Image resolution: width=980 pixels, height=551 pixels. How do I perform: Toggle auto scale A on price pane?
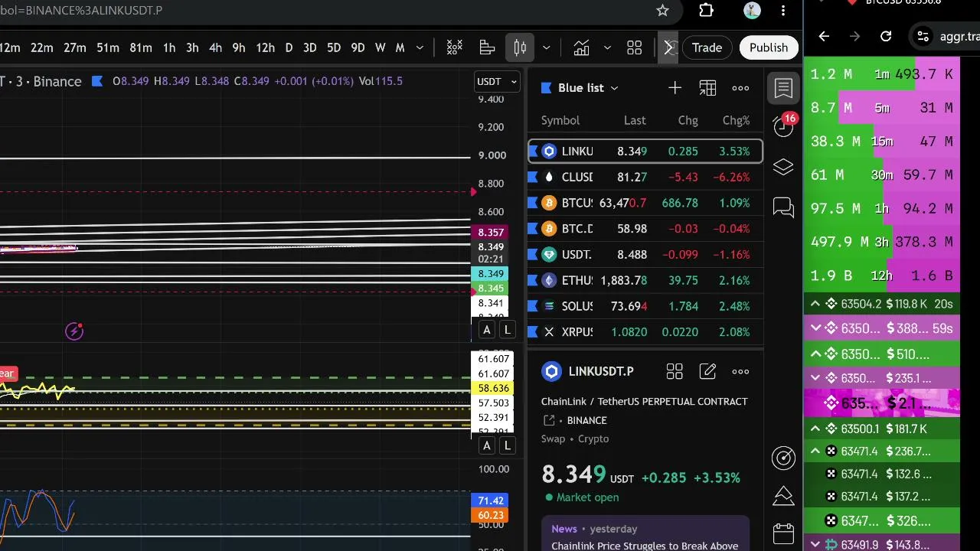[x=486, y=330]
